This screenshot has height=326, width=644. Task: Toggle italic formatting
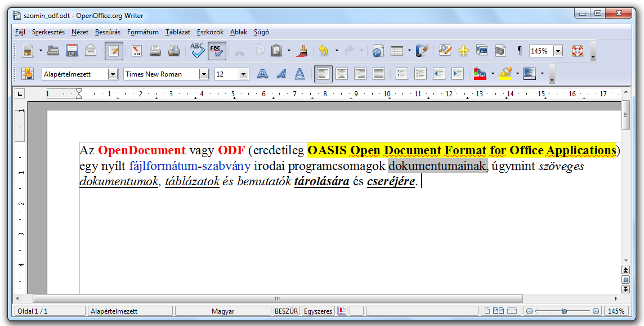[x=281, y=74]
